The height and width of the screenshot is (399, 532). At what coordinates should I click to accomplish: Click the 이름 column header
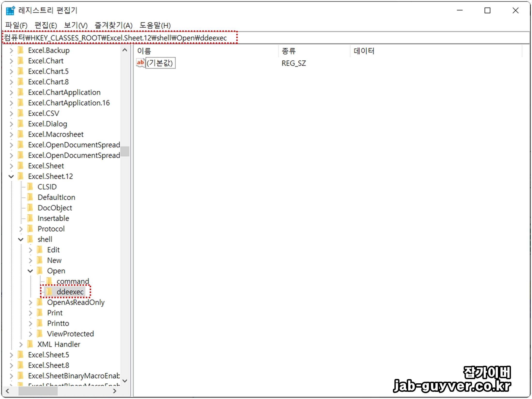pos(144,51)
